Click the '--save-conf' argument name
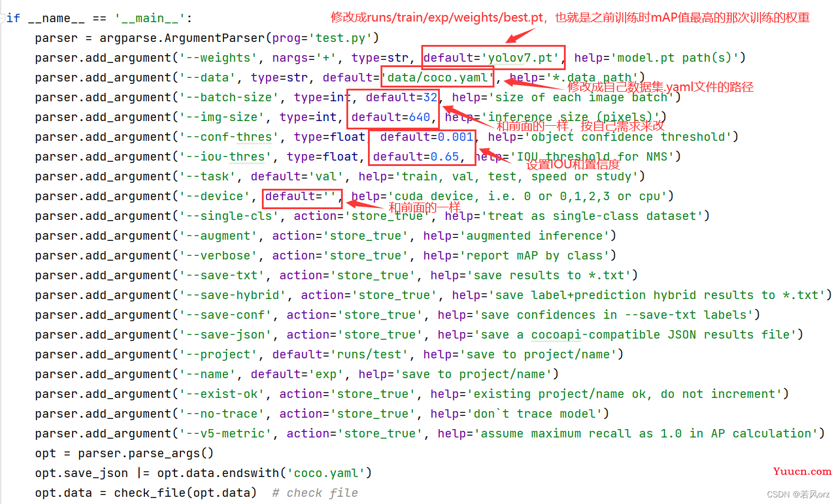 click(x=225, y=315)
